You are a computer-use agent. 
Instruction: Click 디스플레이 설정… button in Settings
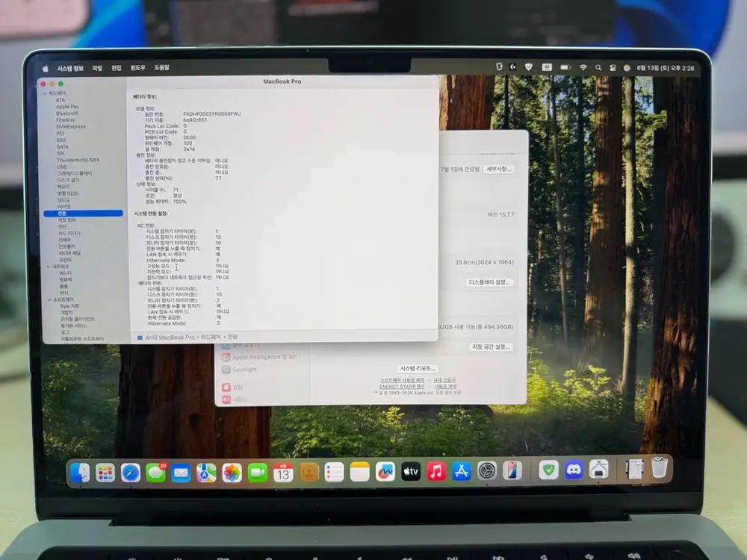point(489,282)
